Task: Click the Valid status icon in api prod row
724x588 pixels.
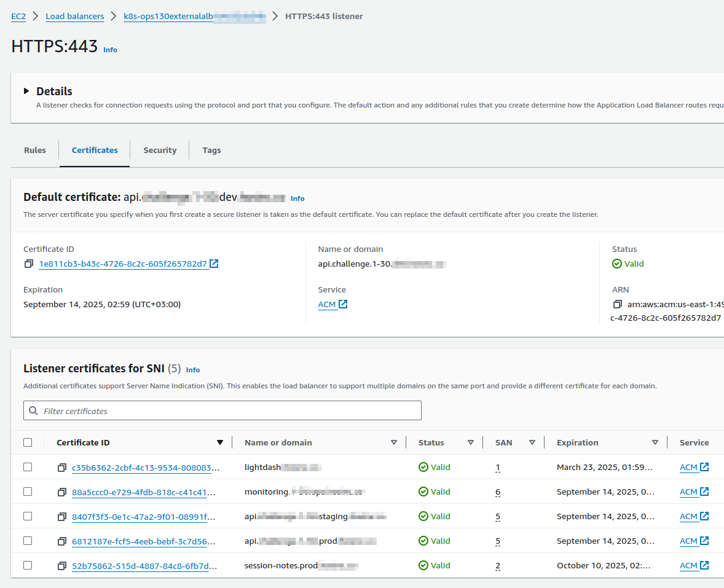Action: pos(423,541)
